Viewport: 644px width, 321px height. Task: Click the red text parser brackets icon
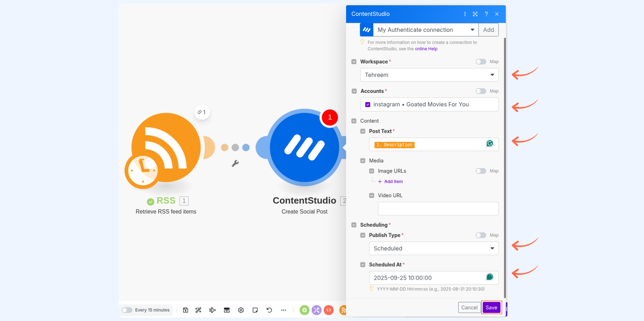pyautogui.click(x=329, y=310)
